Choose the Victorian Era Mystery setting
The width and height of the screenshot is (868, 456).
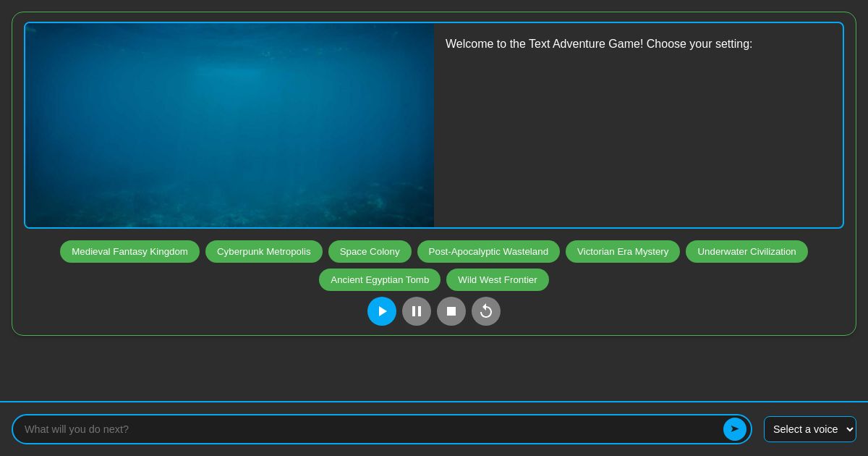(623, 251)
